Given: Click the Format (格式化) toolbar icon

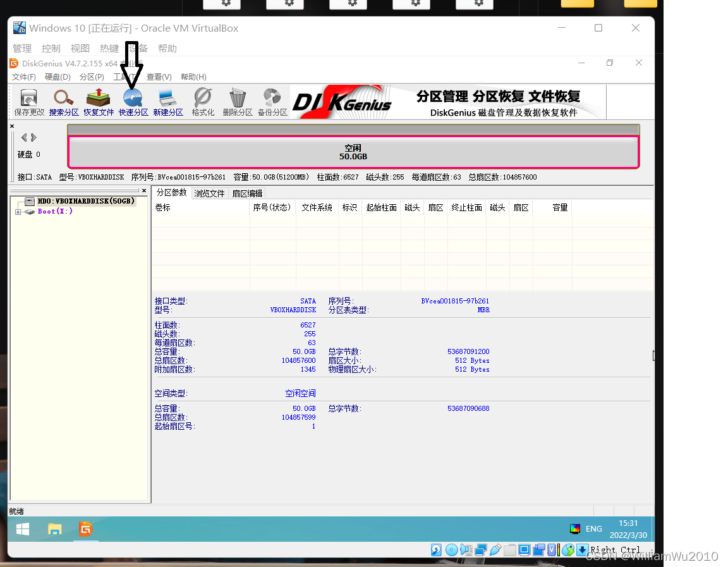Looking at the screenshot, I should pyautogui.click(x=203, y=102).
